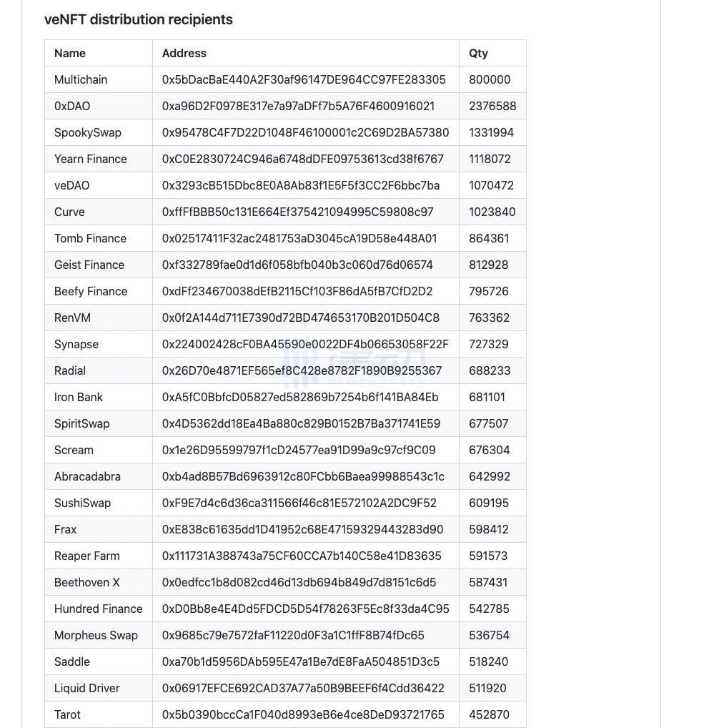The width and height of the screenshot is (709, 728).
Task: Click the Name column header
Action: (70, 53)
